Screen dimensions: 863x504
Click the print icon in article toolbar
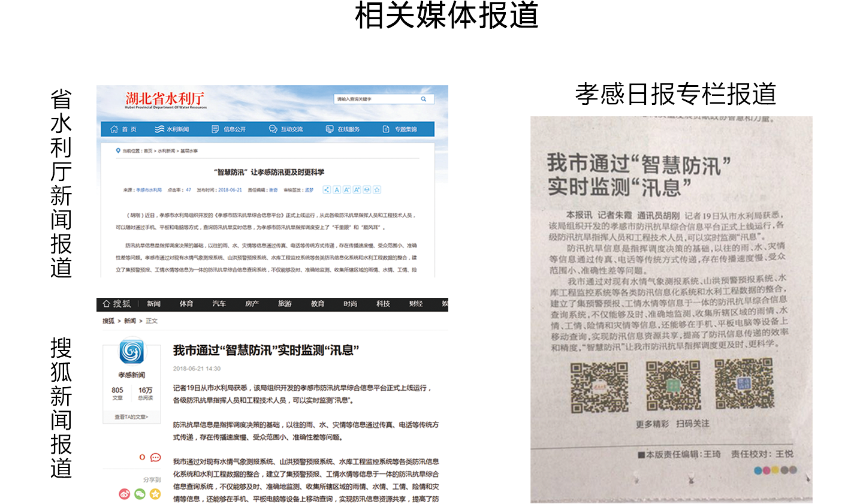(367, 190)
